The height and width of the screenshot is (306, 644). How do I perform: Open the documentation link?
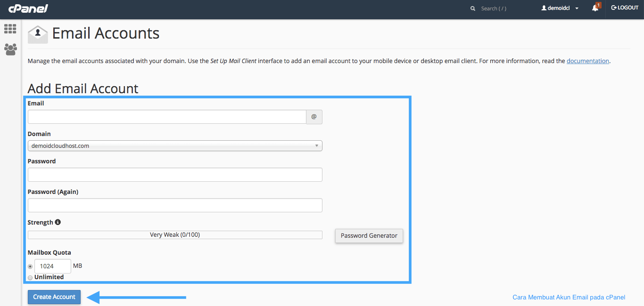(587, 60)
